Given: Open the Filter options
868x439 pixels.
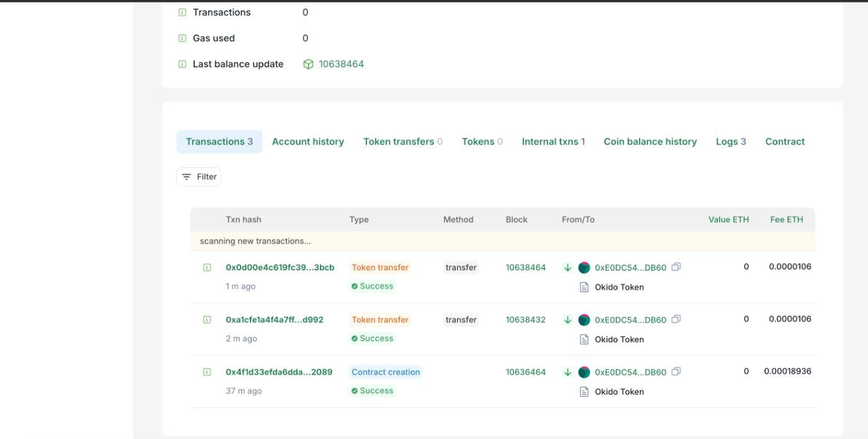Looking at the screenshot, I should pos(199,177).
